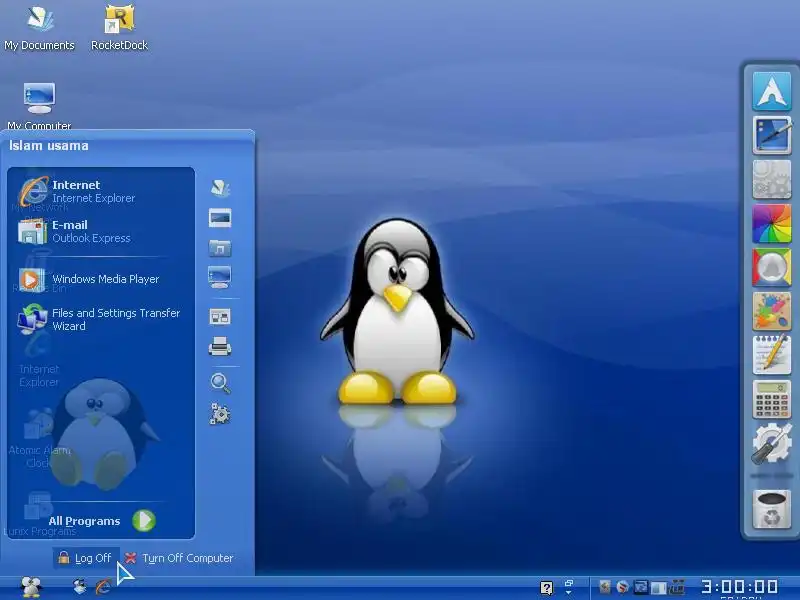Open Search magnifier icon in start menu
800x600 pixels.
click(x=220, y=383)
